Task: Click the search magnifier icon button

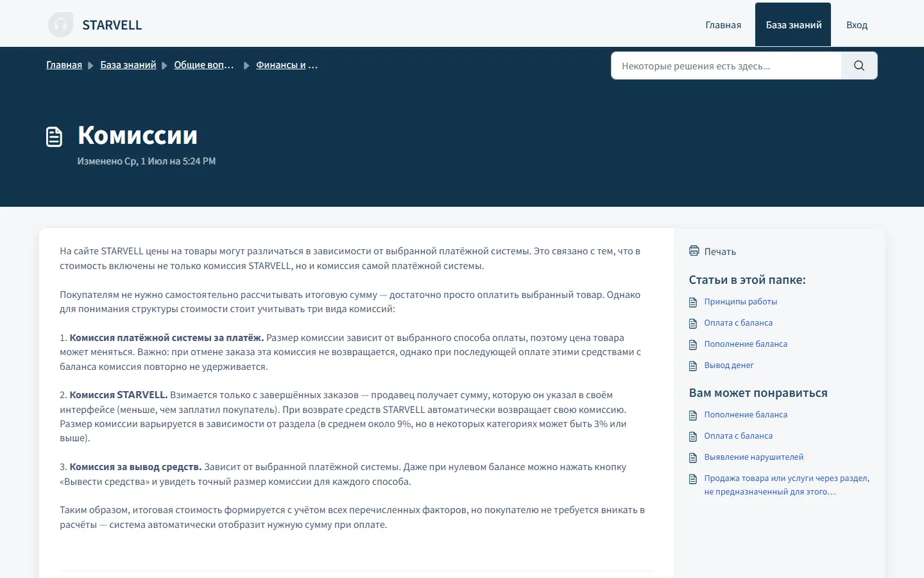Action: coord(859,66)
